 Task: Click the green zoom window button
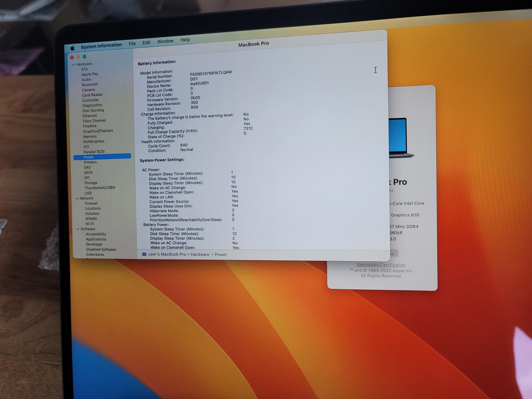point(85,57)
